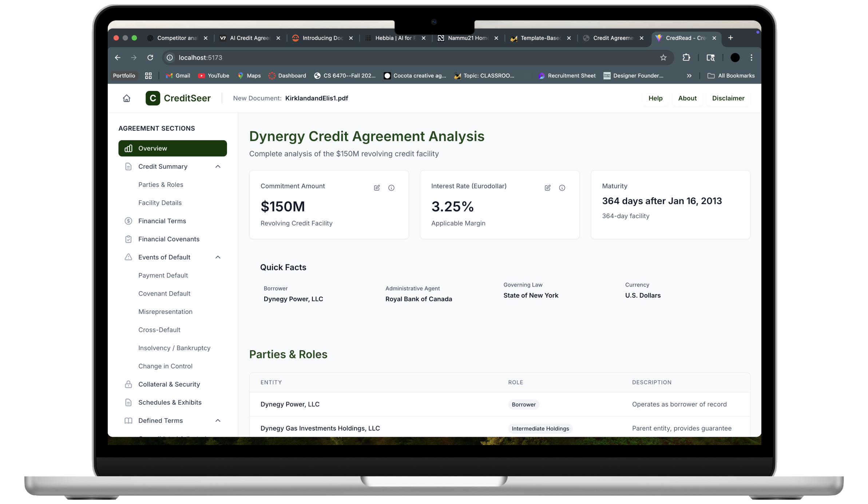The width and height of the screenshot is (868, 504).
Task: Open the edit pencil on Commitment Amount card
Action: point(377,188)
